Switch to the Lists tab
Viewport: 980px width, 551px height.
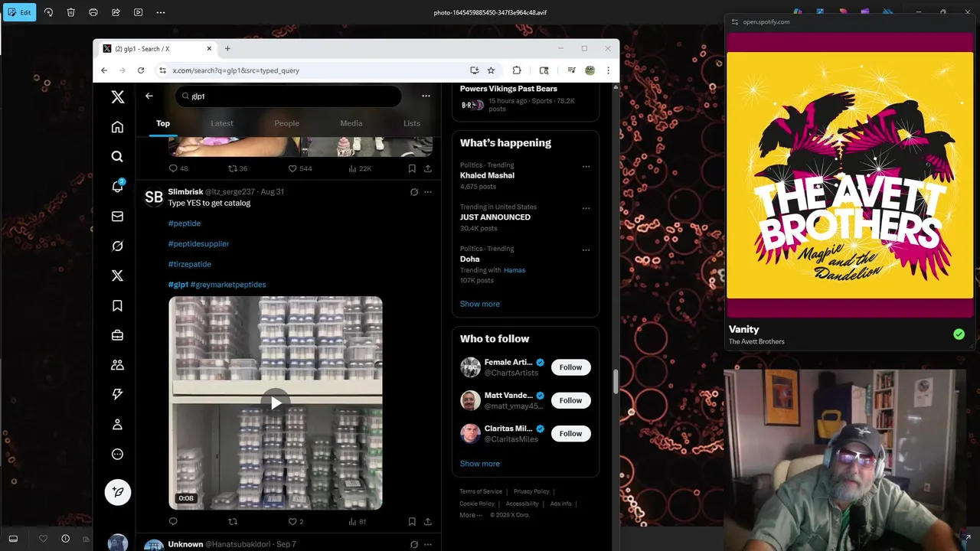(412, 123)
